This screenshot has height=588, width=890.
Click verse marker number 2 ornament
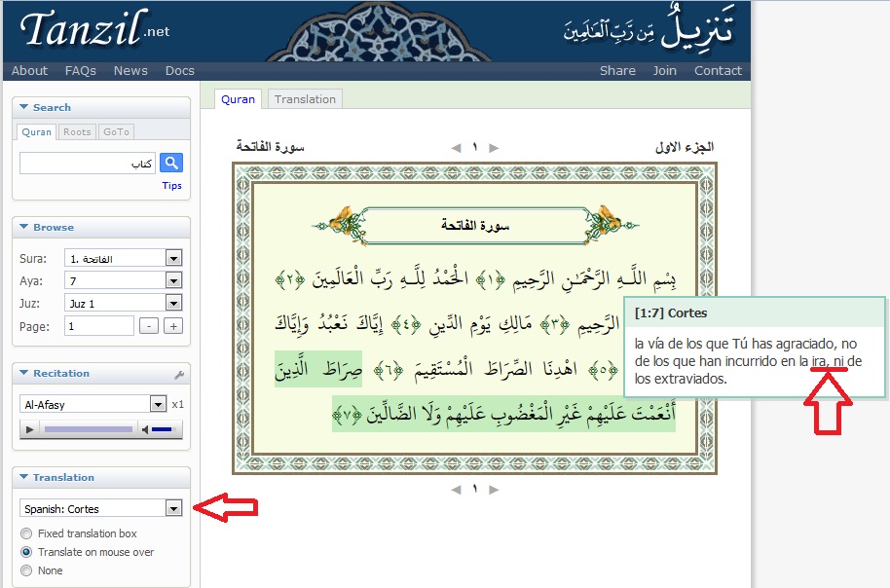(x=289, y=279)
